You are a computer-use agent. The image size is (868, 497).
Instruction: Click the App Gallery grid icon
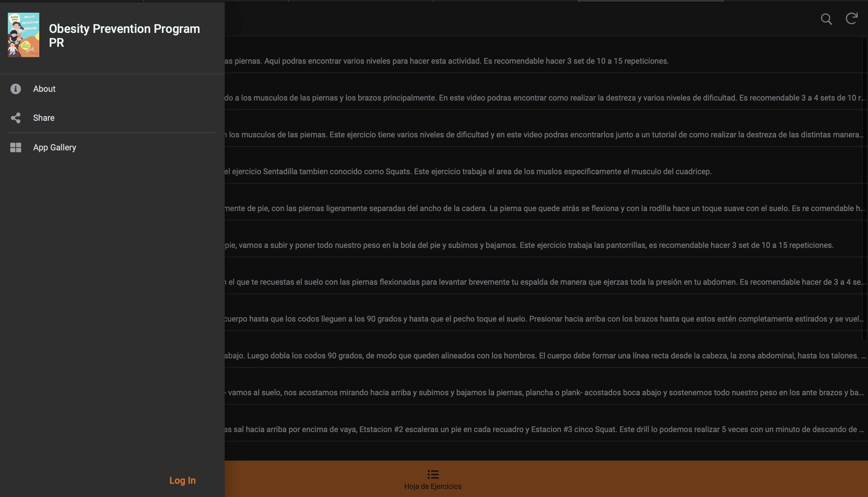15,147
